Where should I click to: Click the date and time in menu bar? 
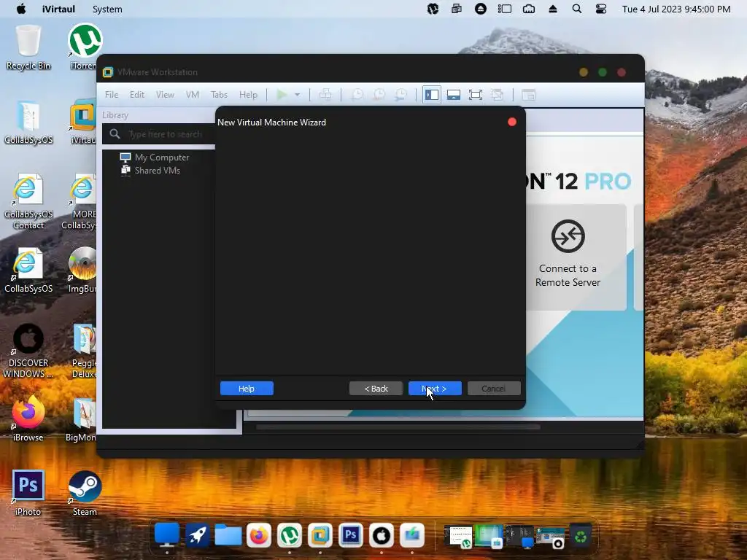click(676, 9)
